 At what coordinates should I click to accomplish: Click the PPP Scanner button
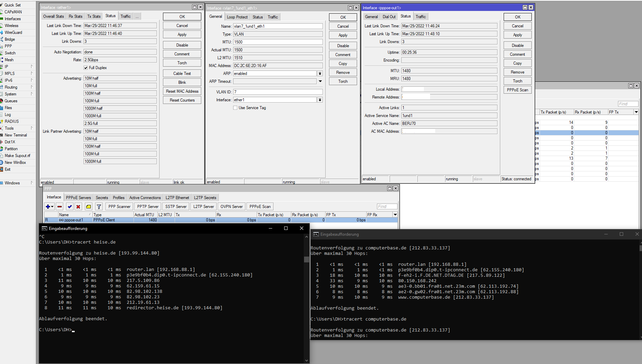click(x=119, y=207)
